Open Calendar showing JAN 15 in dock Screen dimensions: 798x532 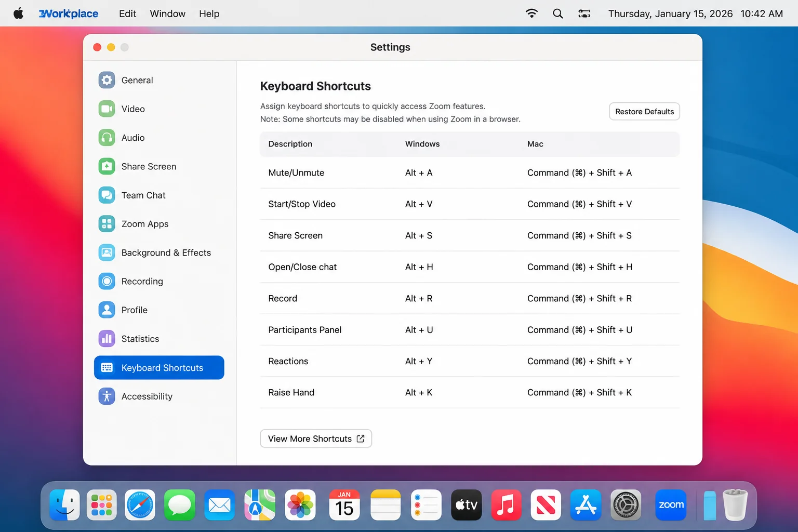[344, 504]
